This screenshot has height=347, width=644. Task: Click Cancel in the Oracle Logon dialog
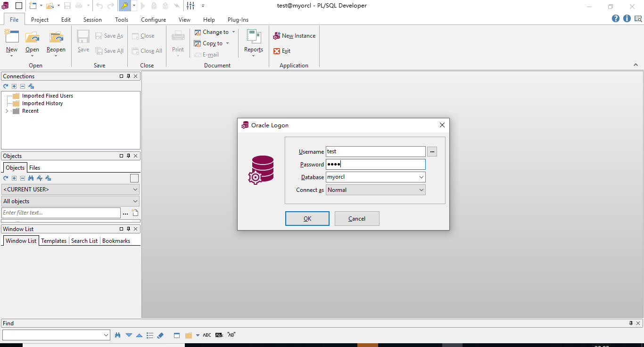[x=357, y=218]
